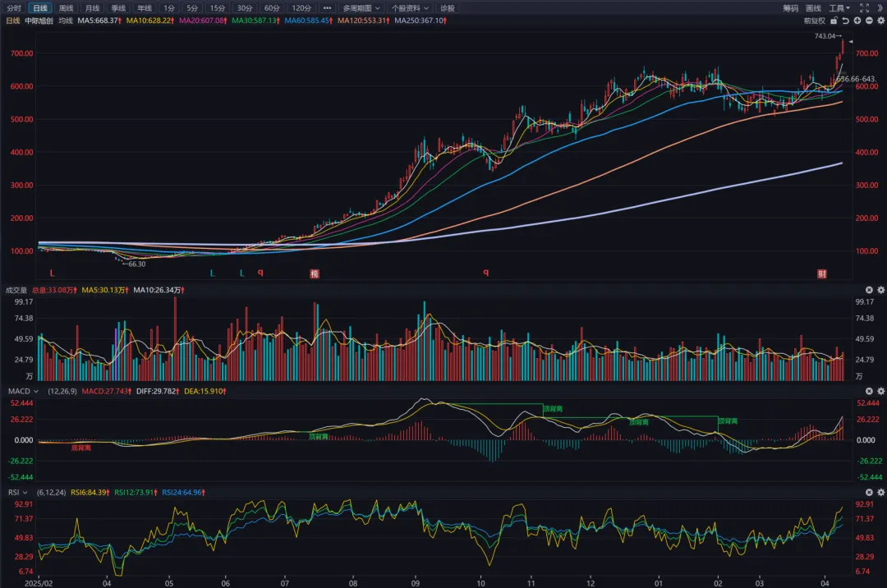887x588 pixels.
Task: Click the MACD (12,26,9) parameters
Action: 62,391
